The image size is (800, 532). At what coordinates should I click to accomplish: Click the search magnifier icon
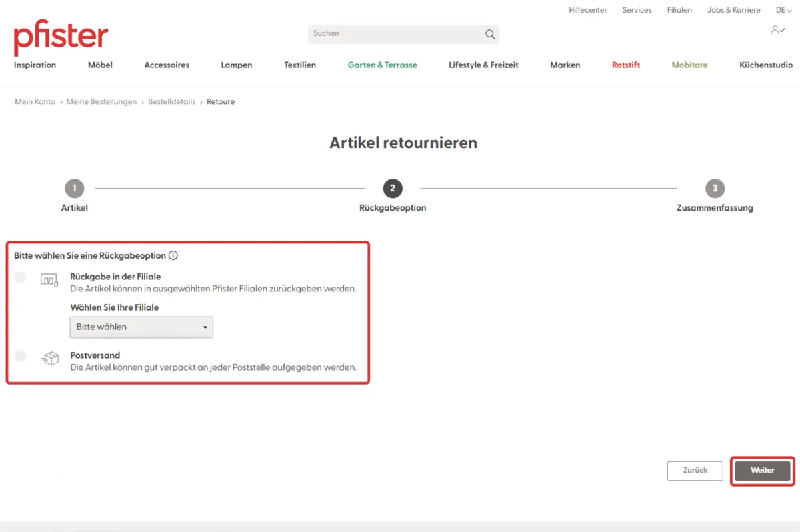pyautogui.click(x=490, y=34)
